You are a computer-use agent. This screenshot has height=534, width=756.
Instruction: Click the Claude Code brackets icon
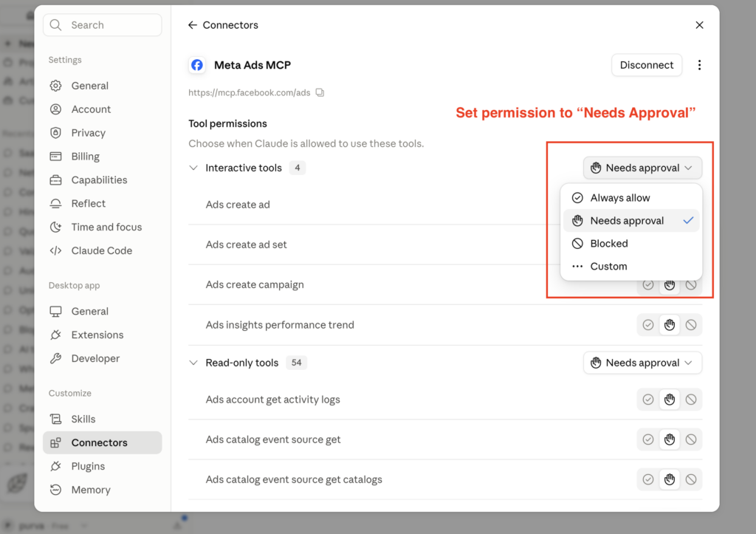click(x=56, y=251)
